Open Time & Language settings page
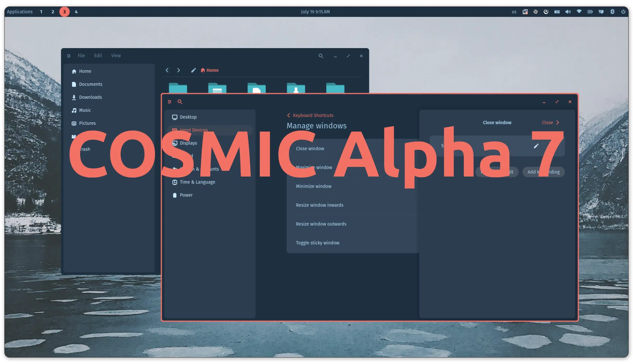Image resolution: width=633 pixels, height=364 pixels. 210,182
